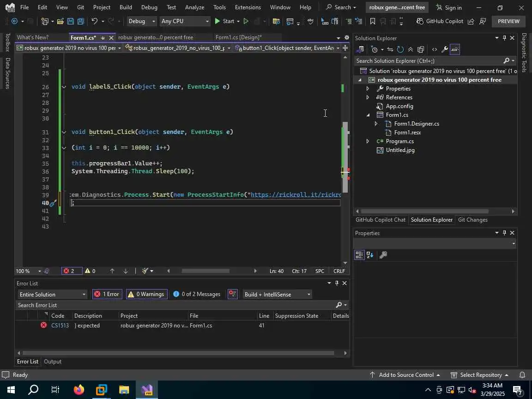Click the Save All toolbar icon
This screenshot has height=399, width=532.
(81, 21)
